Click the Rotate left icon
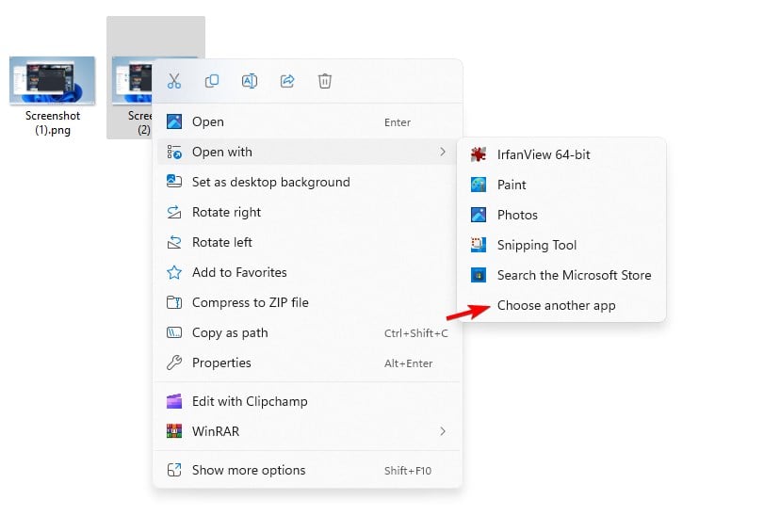Screen dimensions: 764x532 coord(174,242)
